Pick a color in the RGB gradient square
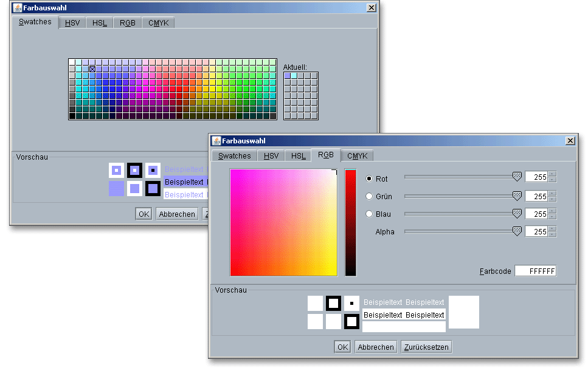This screenshot has height=368, width=588. click(283, 223)
